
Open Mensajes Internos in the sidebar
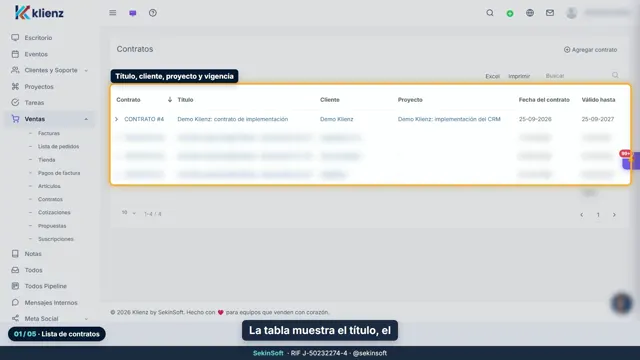(50, 302)
